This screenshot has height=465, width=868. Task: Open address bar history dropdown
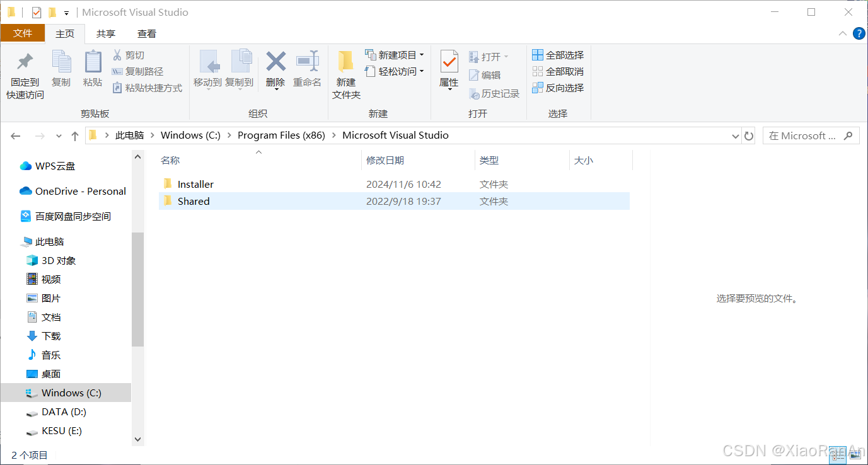(735, 135)
